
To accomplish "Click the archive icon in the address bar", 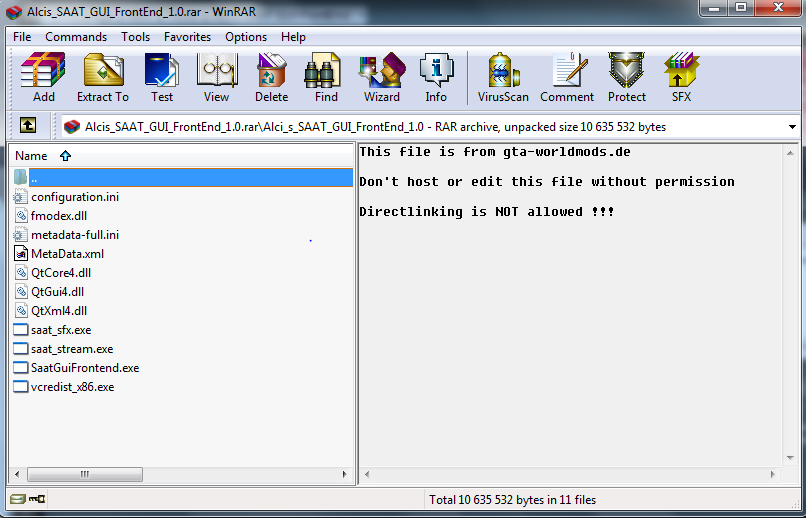I will tap(72, 126).
